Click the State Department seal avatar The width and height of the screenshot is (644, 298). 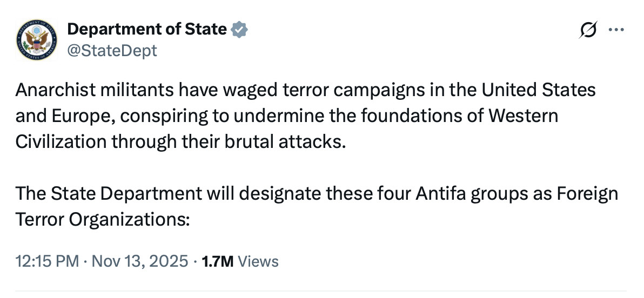click(35, 39)
